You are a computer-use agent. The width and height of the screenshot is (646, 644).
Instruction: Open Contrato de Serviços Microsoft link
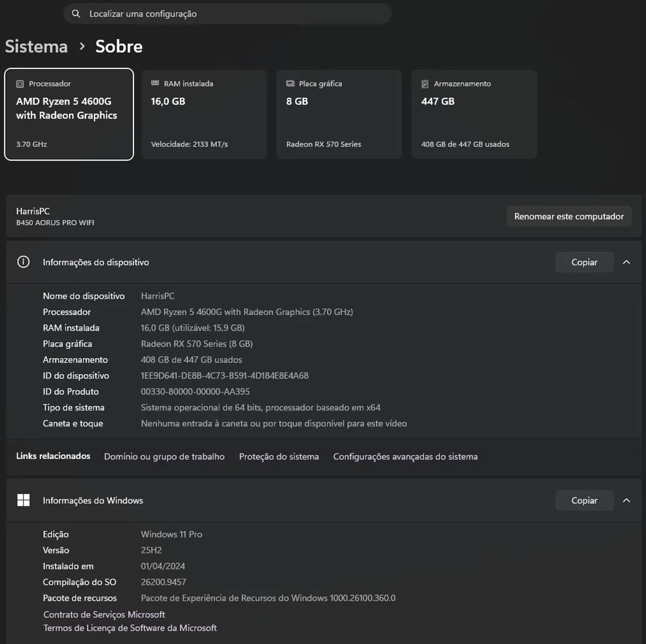tap(104, 614)
